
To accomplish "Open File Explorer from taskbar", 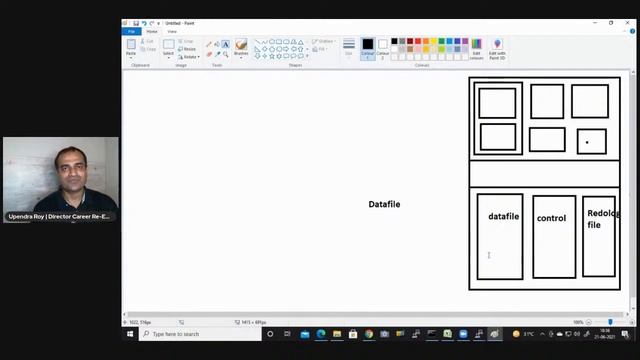I will (x=337, y=334).
